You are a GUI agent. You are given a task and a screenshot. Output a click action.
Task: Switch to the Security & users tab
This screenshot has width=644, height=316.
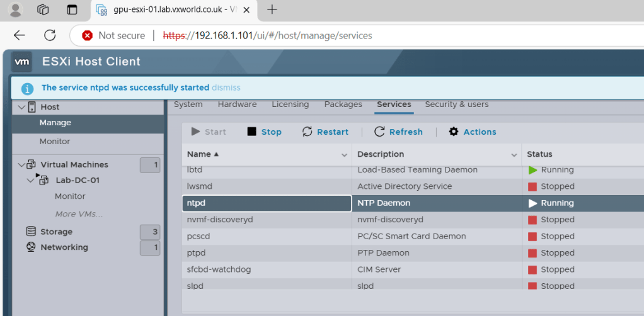pyautogui.click(x=456, y=104)
